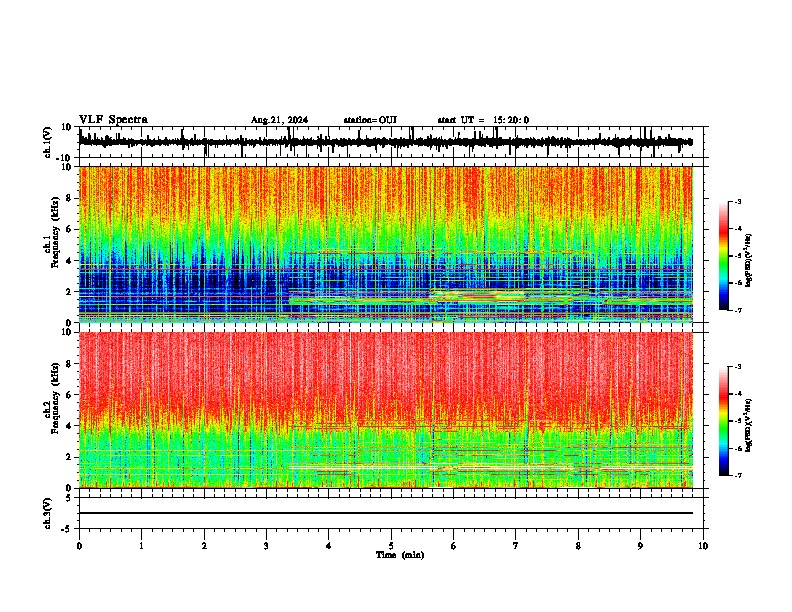This screenshot has width=792, height=612.
Task: Click the 'ch.3(V)' axis label
Action: click(48, 513)
